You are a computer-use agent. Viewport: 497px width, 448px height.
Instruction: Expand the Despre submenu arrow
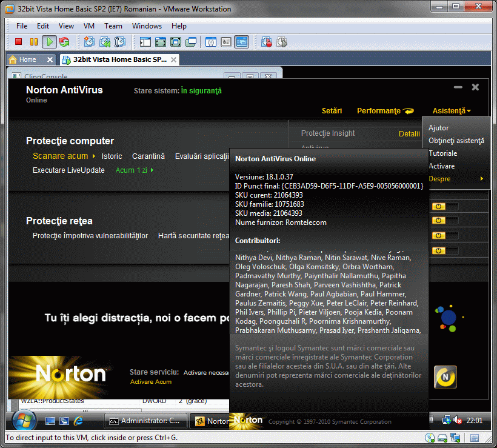click(481, 179)
